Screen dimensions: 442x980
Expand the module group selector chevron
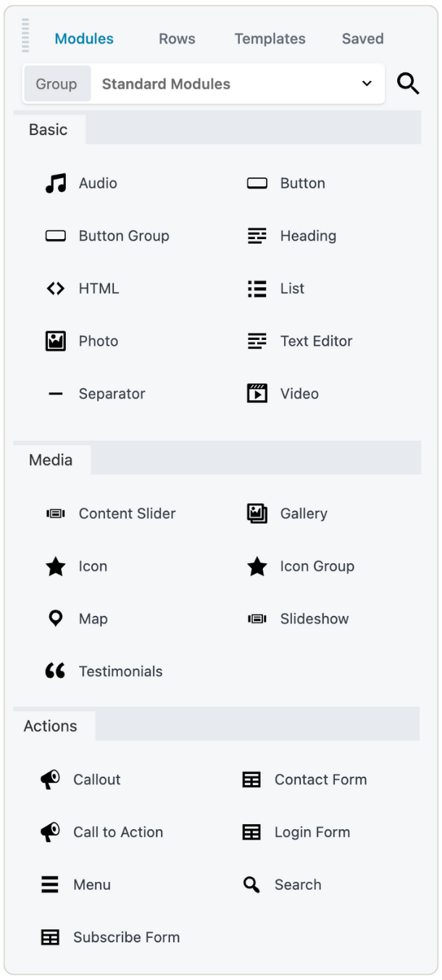(368, 83)
